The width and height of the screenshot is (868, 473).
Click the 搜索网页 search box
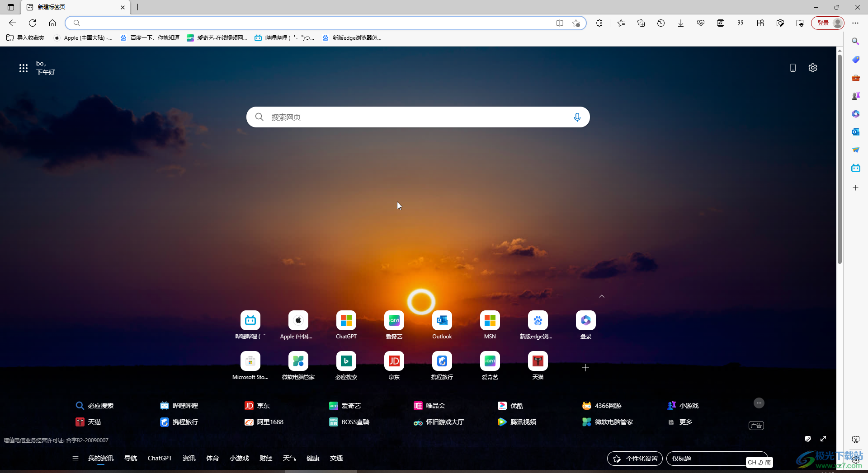pos(418,117)
